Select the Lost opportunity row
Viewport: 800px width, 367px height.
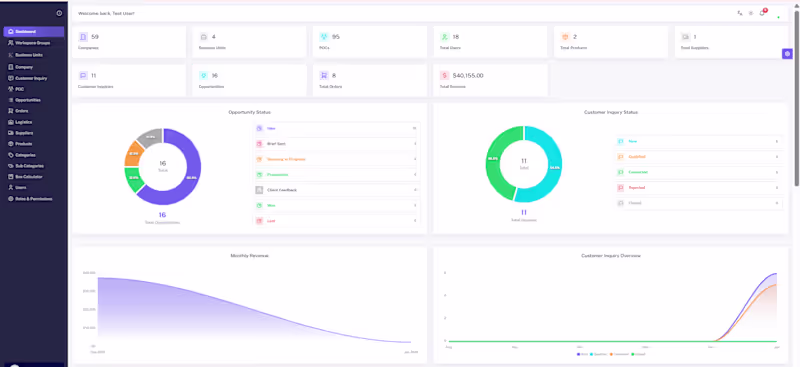coord(337,221)
